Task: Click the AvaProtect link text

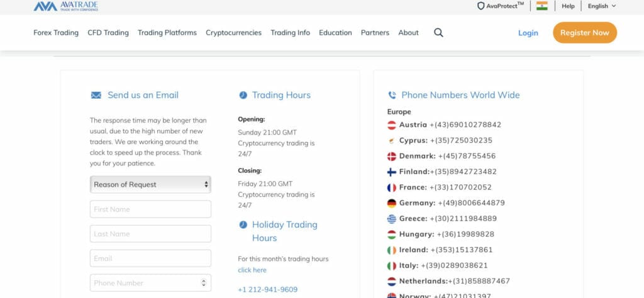Action: tap(505, 6)
